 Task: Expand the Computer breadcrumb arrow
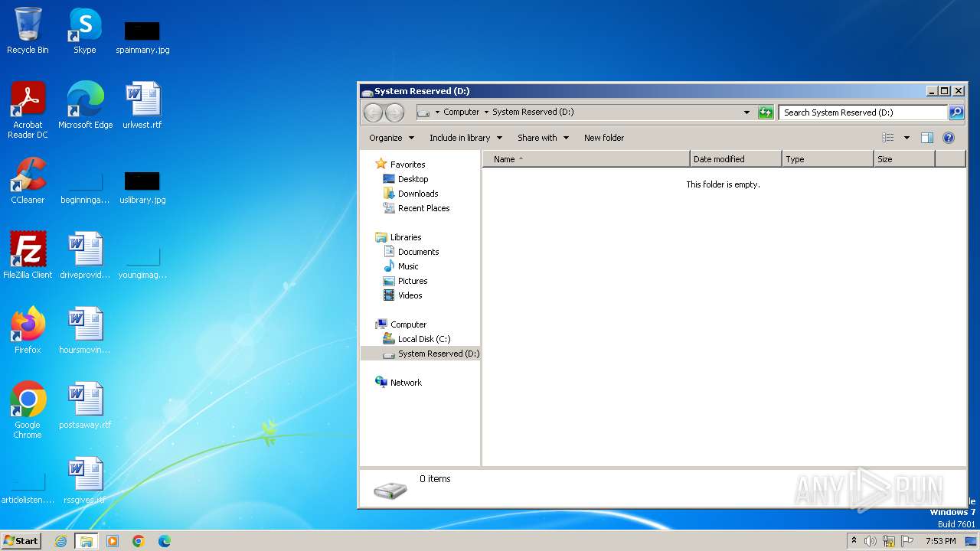(x=486, y=112)
